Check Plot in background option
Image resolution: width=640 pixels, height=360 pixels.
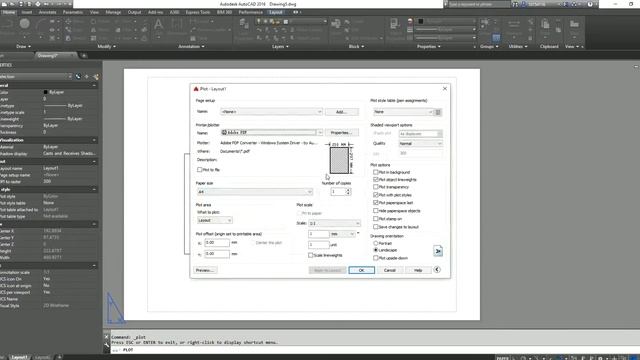tap(376, 172)
